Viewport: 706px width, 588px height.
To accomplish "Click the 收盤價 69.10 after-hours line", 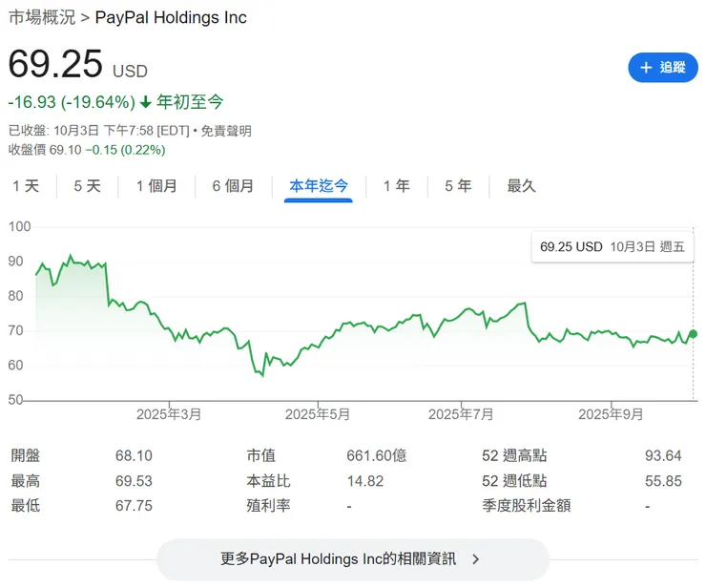I will 87,150.
